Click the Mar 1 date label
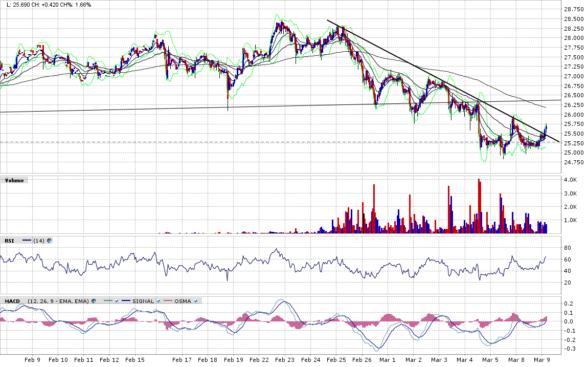The height and width of the screenshot is (367, 588). coord(388,359)
